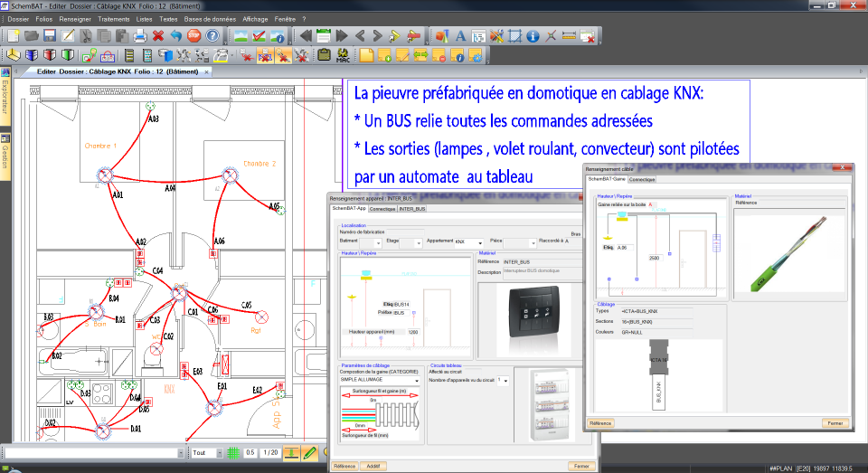The height and width of the screenshot is (473, 868).
Task: Click the 3D shapes icon
Action: [442, 36]
